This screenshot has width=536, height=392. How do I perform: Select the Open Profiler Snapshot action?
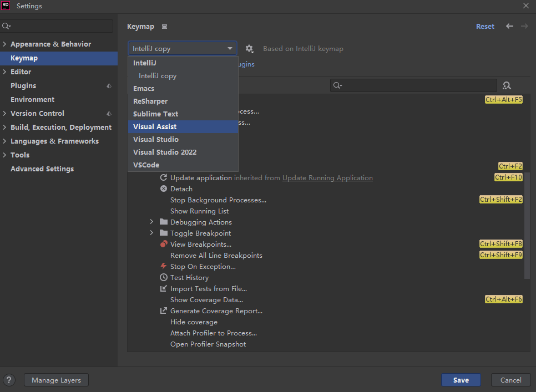point(208,344)
